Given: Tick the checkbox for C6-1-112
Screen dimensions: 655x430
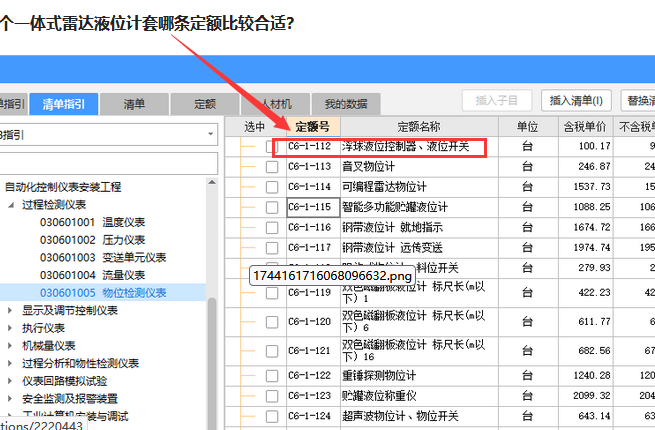Looking at the screenshot, I should coord(272,147).
